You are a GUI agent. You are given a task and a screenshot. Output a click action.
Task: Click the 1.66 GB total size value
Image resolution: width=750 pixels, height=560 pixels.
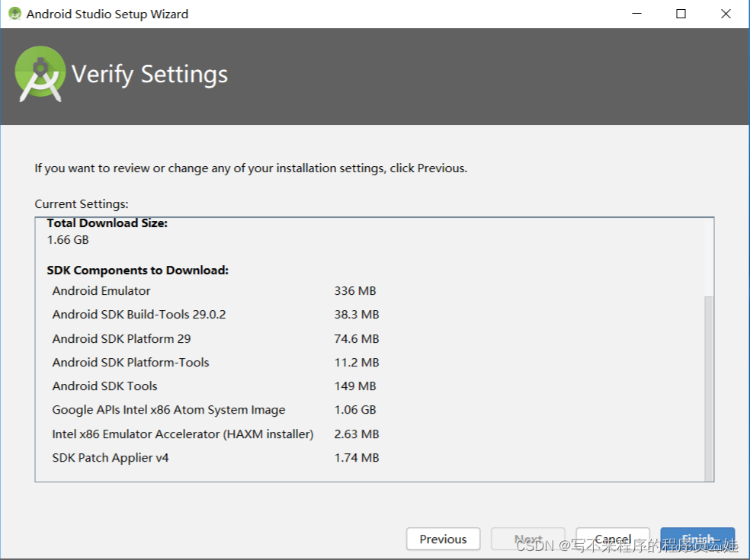68,240
